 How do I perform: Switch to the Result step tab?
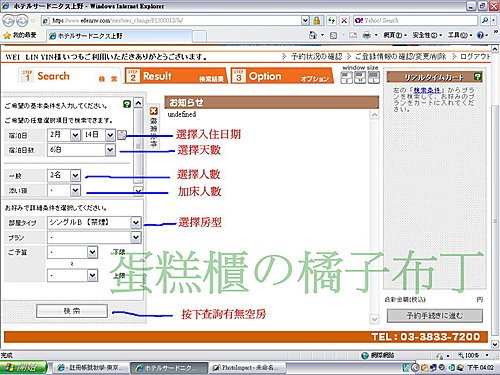coord(176,76)
